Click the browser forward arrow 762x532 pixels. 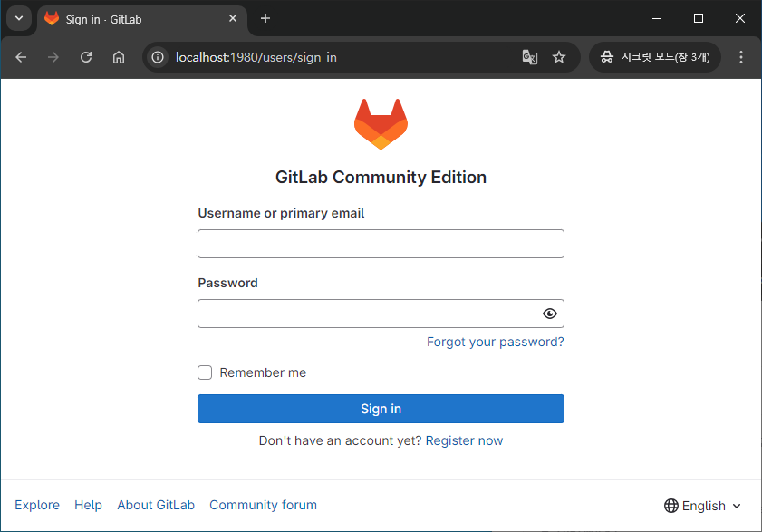click(x=53, y=57)
